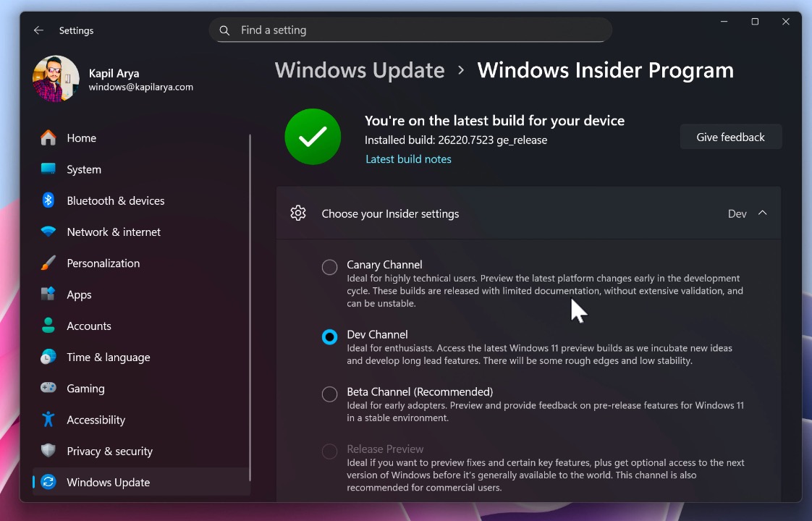Open Personalization settings
This screenshot has height=521, width=812.
(x=48, y=263)
